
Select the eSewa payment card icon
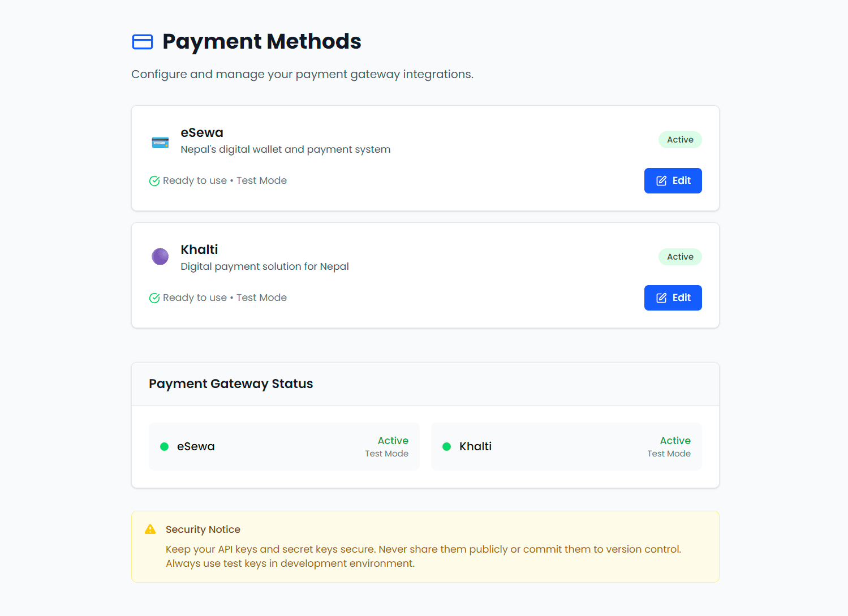point(160,141)
